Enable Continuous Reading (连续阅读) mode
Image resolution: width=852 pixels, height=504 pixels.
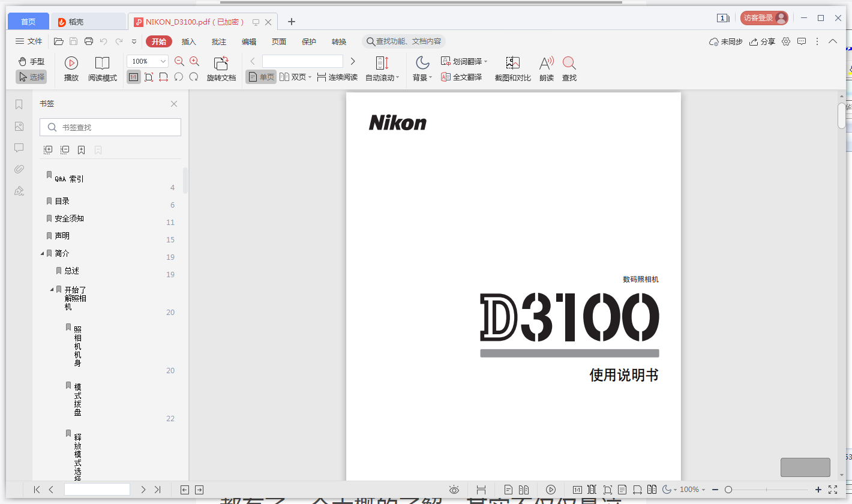point(337,77)
